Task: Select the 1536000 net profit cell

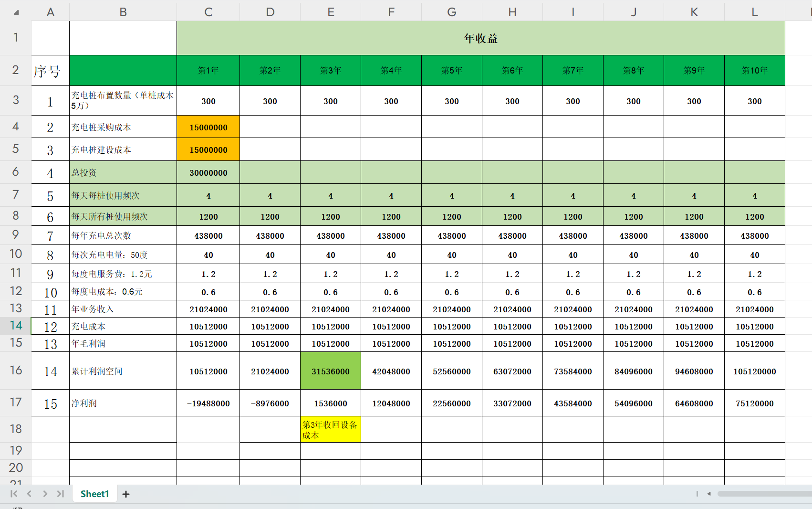Action: (331, 403)
